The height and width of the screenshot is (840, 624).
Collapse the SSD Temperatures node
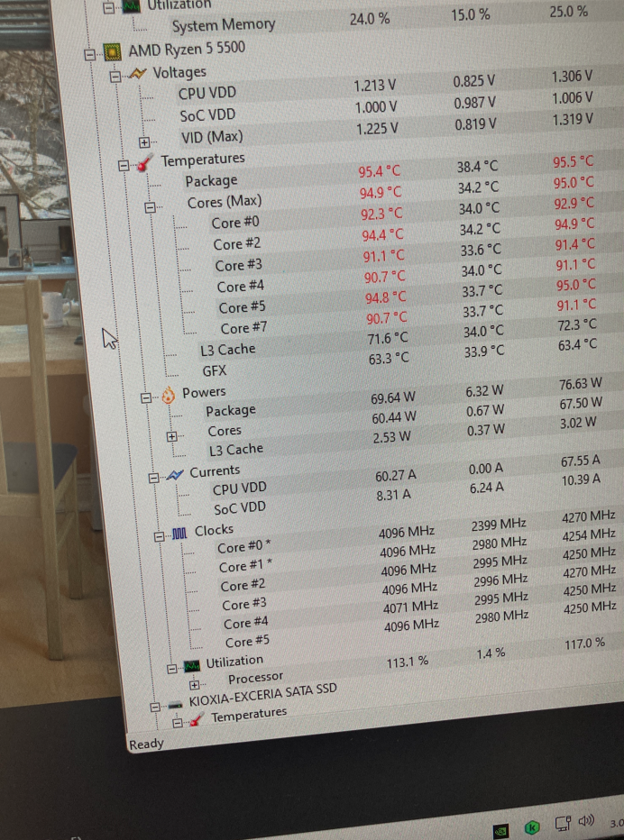click(x=177, y=723)
